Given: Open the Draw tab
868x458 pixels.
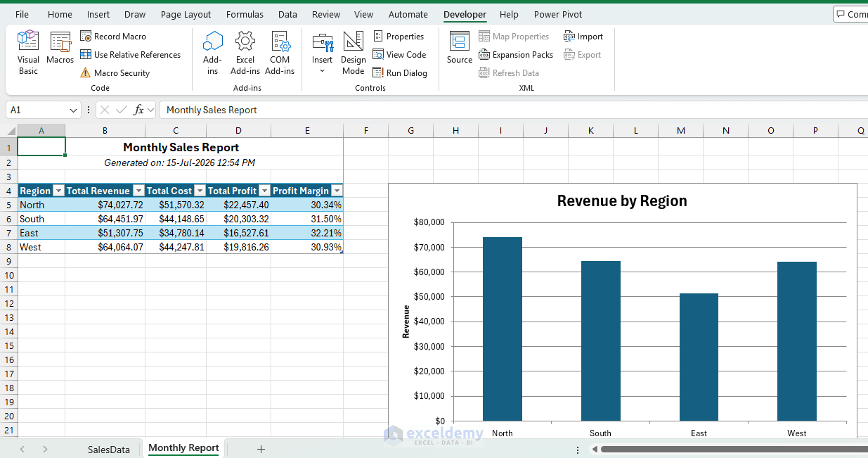Looking at the screenshot, I should (135, 14).
